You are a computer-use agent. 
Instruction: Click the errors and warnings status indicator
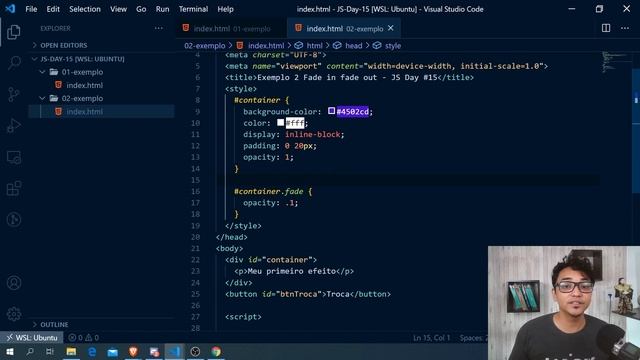(x=84, y=338)
